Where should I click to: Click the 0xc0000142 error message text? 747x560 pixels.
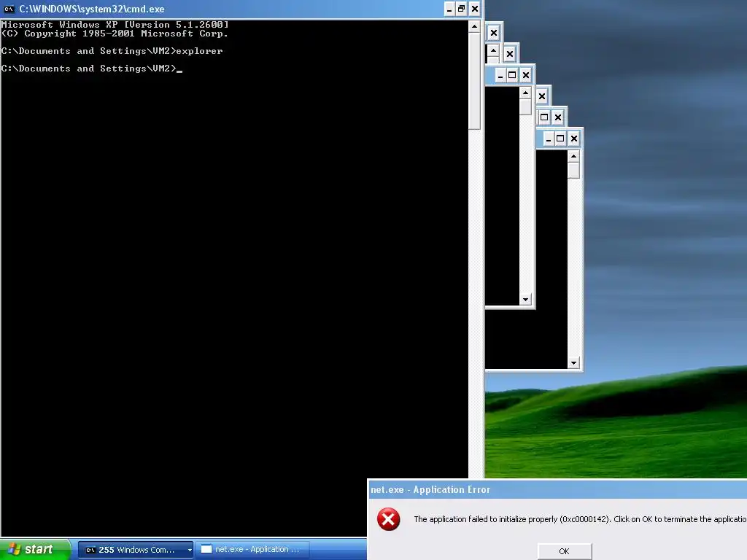click(580, 519)
